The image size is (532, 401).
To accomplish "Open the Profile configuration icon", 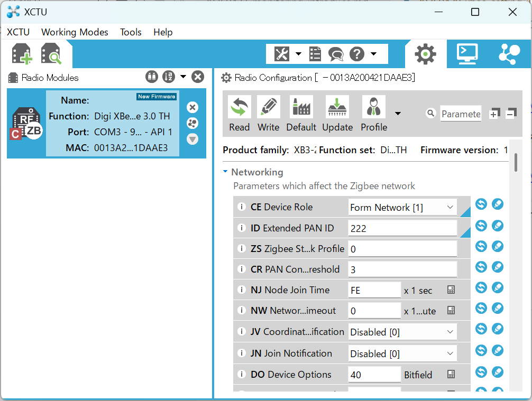I will click(x=374, y=113).
